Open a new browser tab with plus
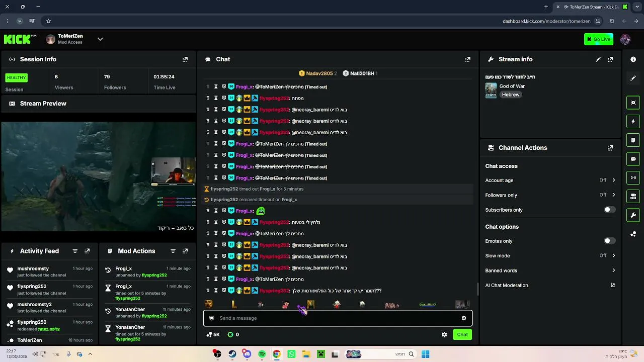Viewport: 644px width, 362px height. [546, 7]
